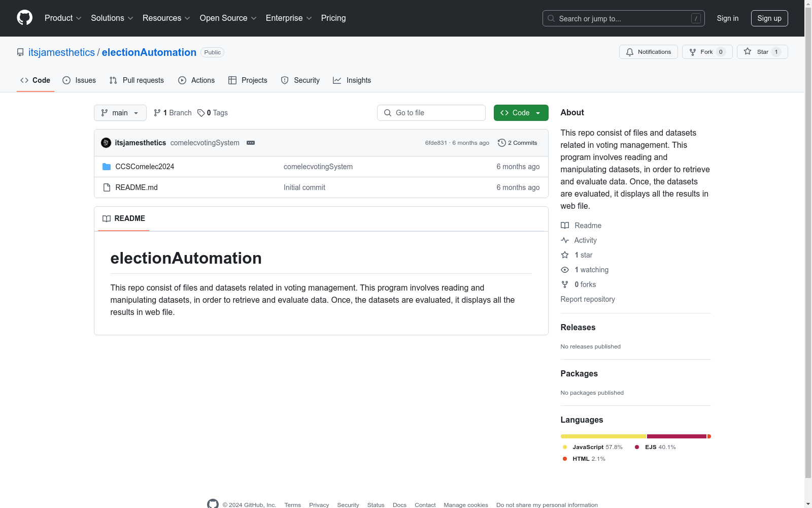Fork this repository
Viewport: 812px width, 508px height.
point(707,52)
